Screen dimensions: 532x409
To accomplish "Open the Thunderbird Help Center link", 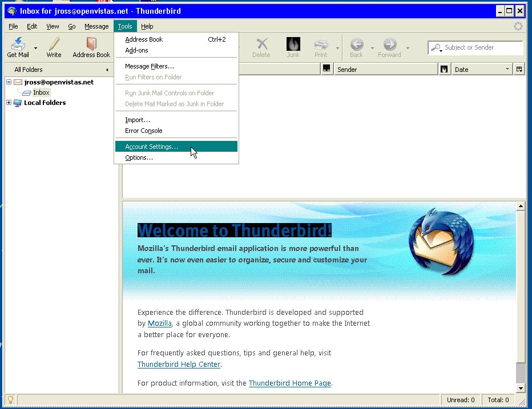I will (179, 365).
